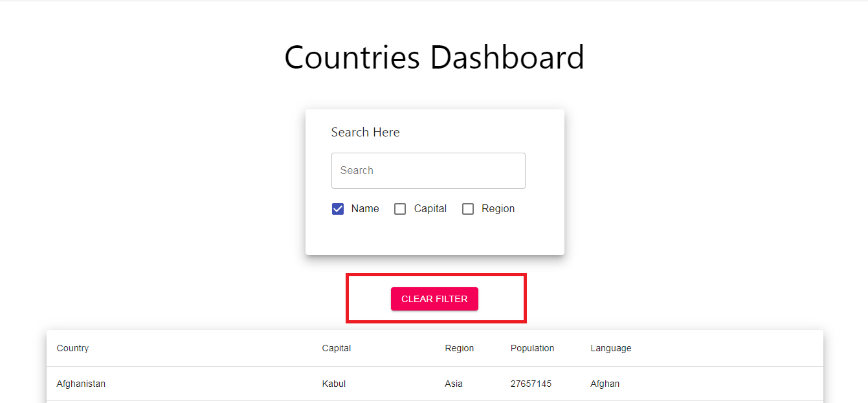This screenshot has width=868, height=403.
Task: Click the Search Here heading
Action: (x=365, y=132)
